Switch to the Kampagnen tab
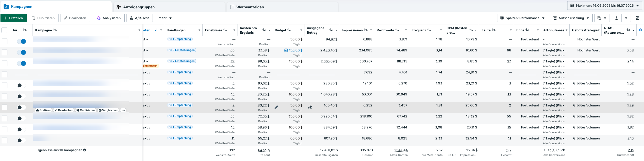This screenshot has width=644, height=161. pyautogui.click(x=56, y=6)
